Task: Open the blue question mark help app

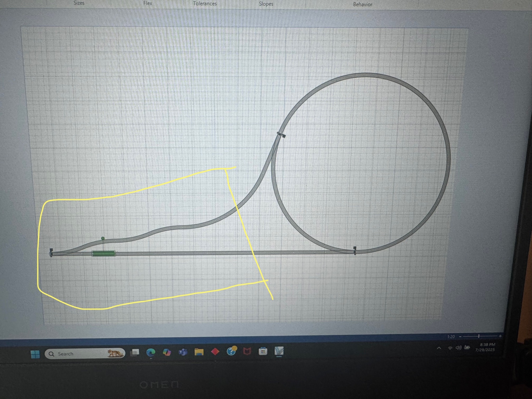Action: [x=231, y=351]
